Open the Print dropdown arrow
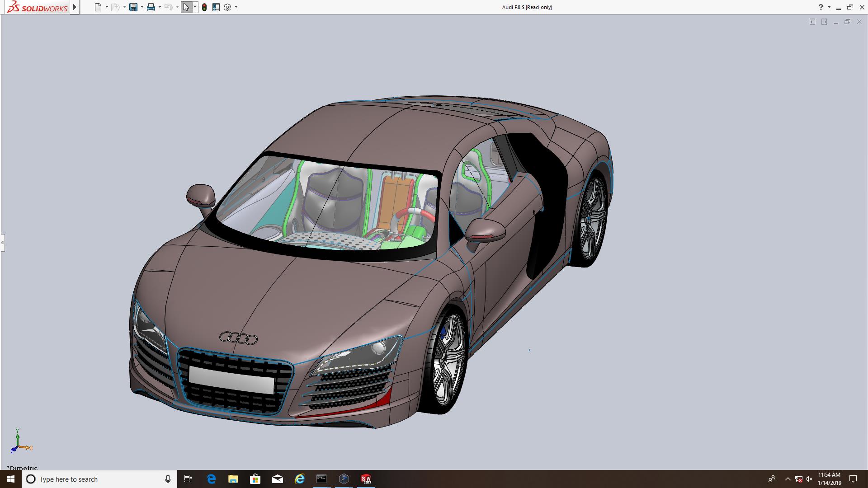Image resolution: width=868 pixels, height=488 pixels. point(160,7)
